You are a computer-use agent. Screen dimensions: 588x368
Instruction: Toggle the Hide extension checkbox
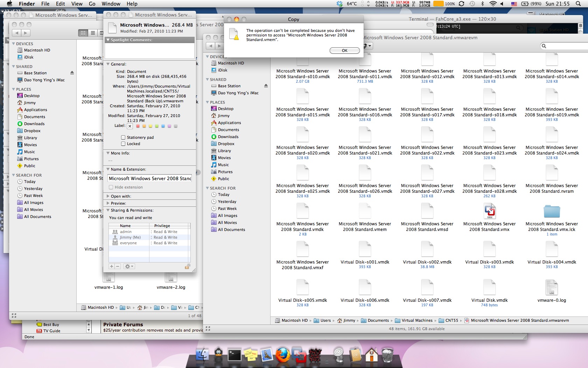coord(111,187)
